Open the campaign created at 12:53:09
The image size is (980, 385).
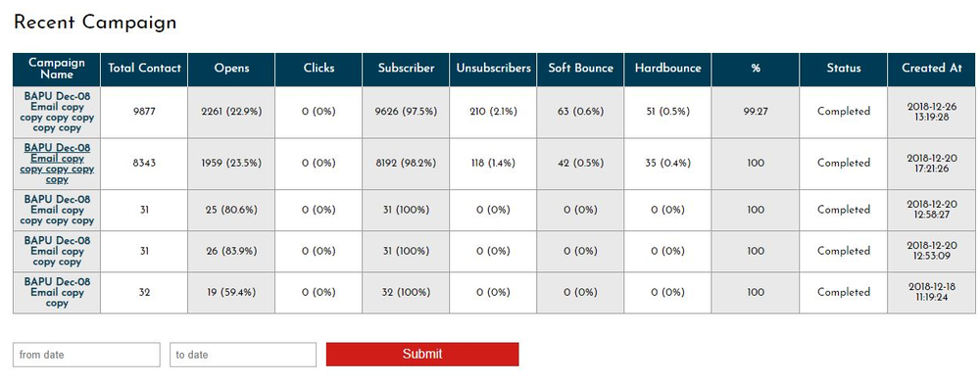pos(57,251)
